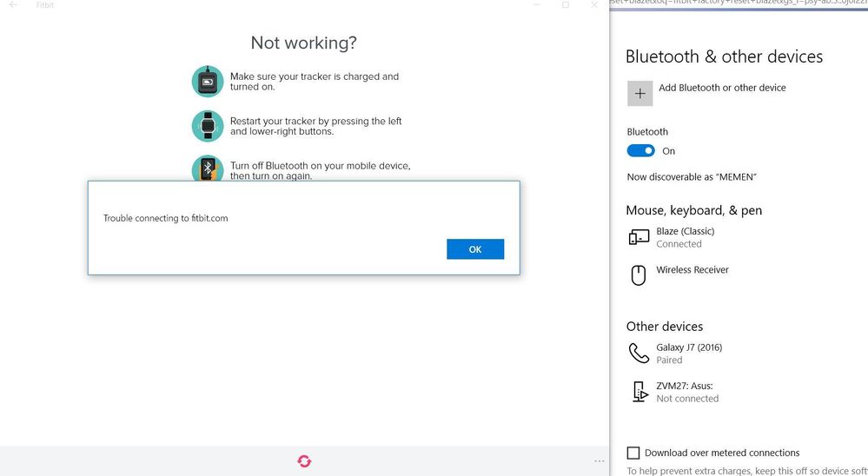Click the red sync refresh icon

click(304, 461)
